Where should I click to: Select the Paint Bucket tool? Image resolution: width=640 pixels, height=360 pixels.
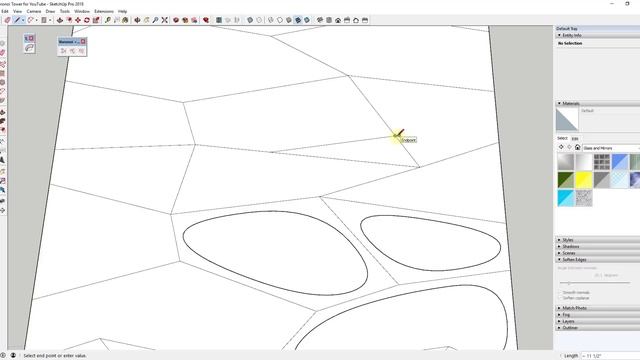[125, 20]
